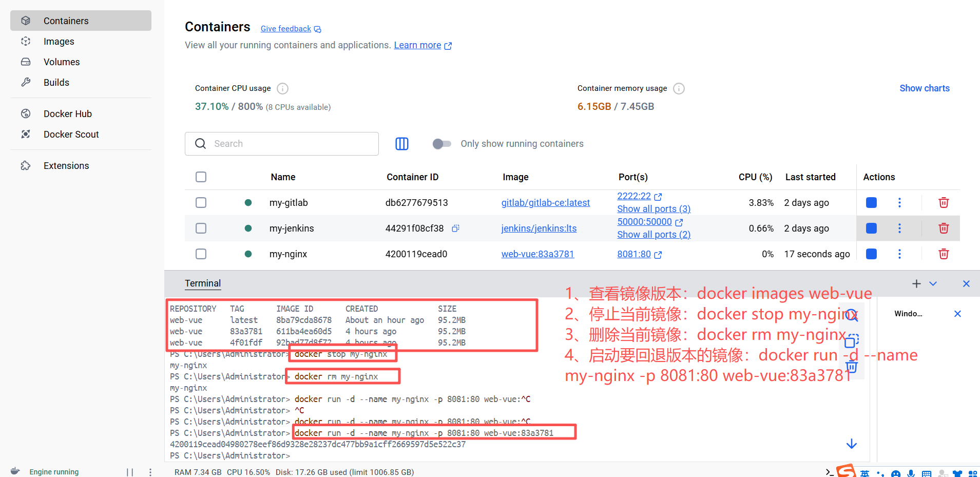Screen dimensions: 980x477
Task: Open Docker Hub from the sidebar
Action: (x=81, y=113)
